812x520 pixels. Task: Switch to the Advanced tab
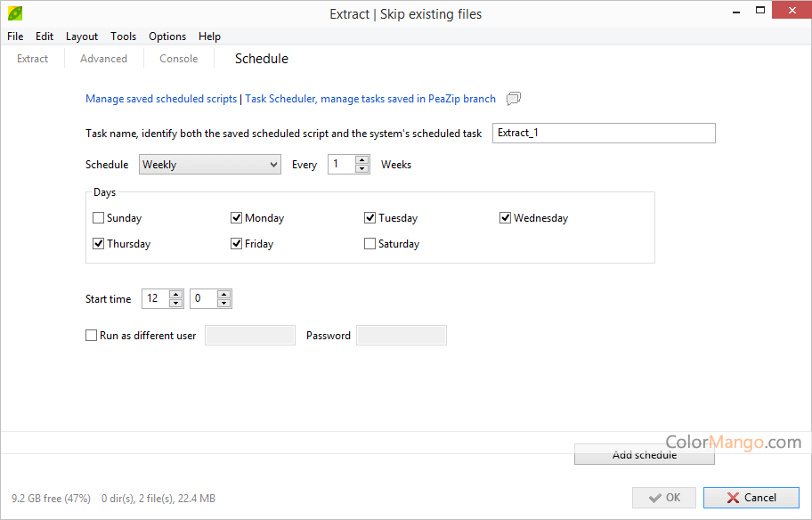(x=103, y=59)
